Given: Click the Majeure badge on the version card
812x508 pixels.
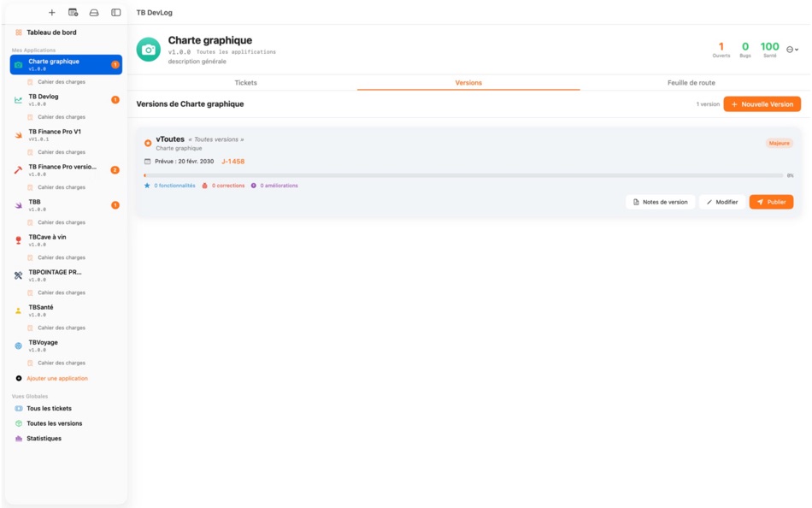Looking at the screenshot, I should tap(779, 143).
